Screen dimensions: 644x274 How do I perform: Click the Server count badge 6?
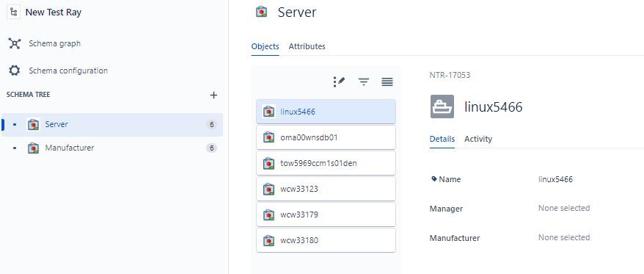click(211, 125)
